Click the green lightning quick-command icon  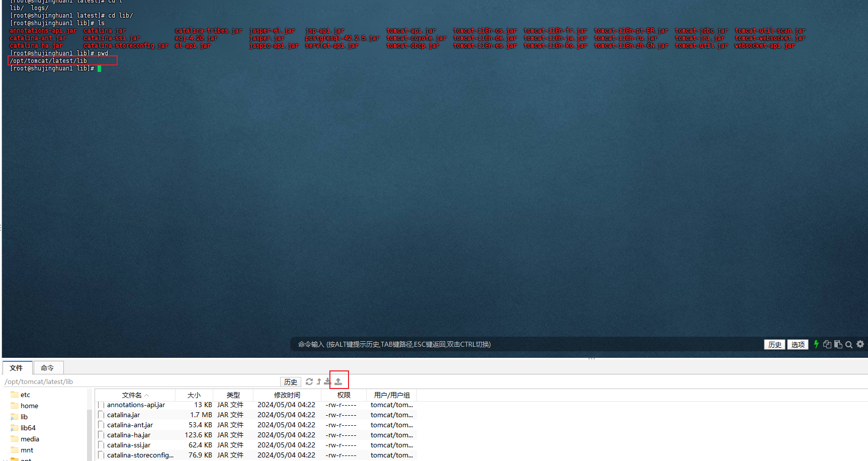[x=816, y=344]
